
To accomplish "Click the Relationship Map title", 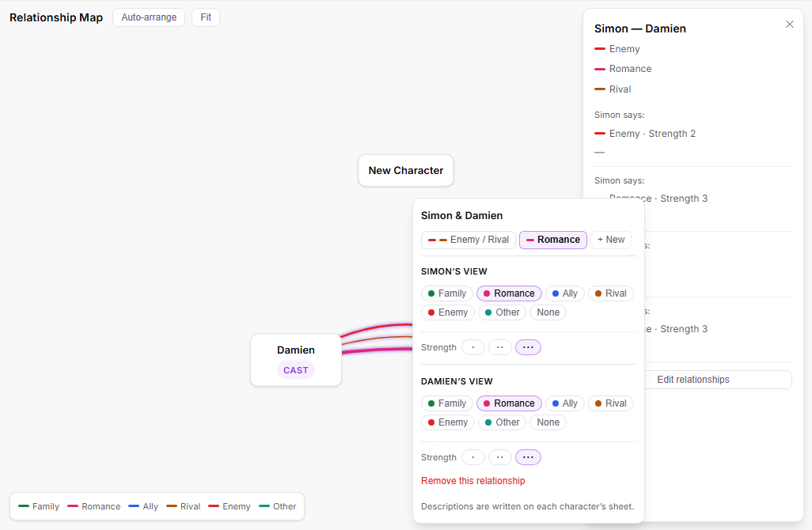I will tap(56, 17).
